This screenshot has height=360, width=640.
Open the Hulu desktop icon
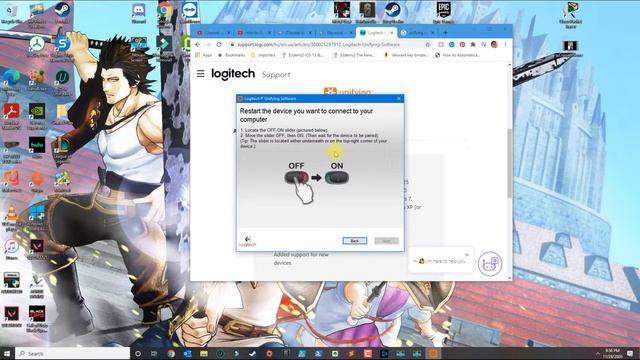tap(37, 148)
